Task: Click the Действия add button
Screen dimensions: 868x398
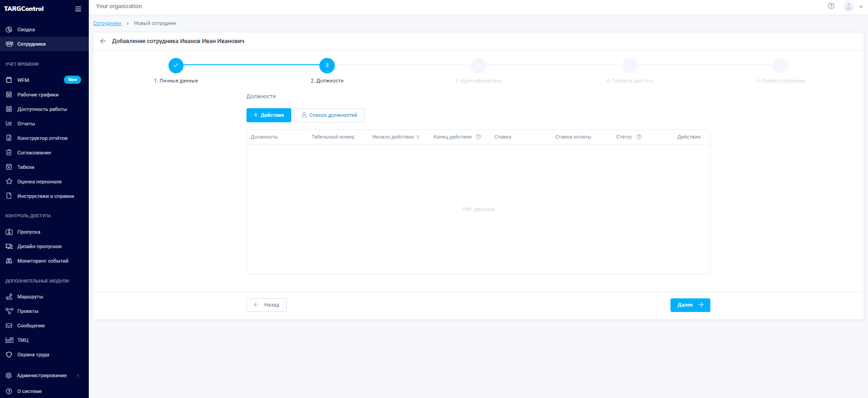Action: point(269,115)
